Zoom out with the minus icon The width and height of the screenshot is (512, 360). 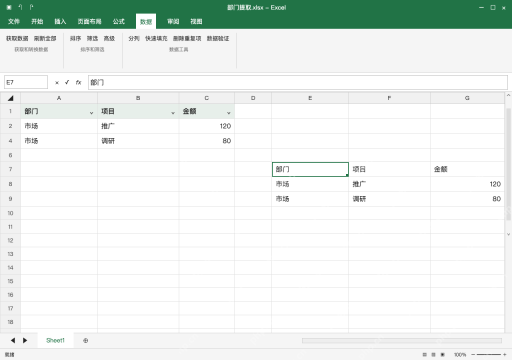coord(473,355)
